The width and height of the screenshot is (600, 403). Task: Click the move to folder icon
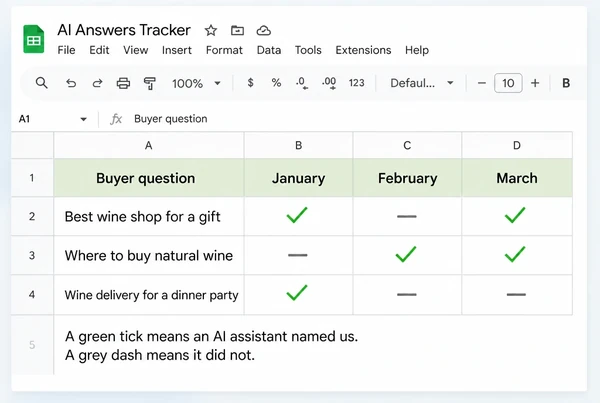(237, 30)
